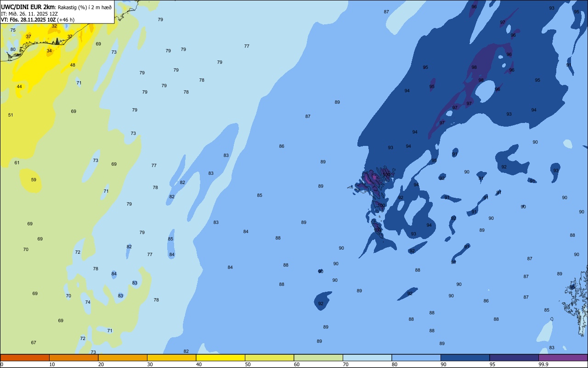Click the orange 10–20 legend color box
Image resolution: width=588 pixels, height=368 pixels.
click(x=73, y=357)
